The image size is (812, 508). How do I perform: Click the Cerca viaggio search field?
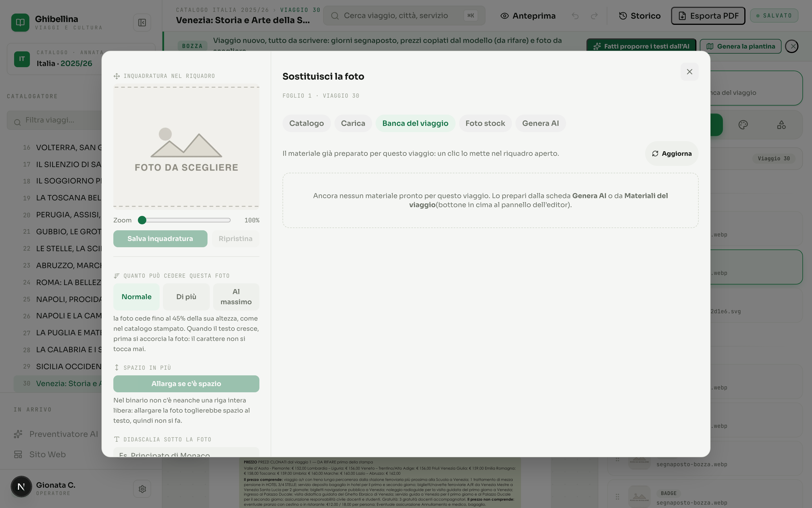(404, 16)
